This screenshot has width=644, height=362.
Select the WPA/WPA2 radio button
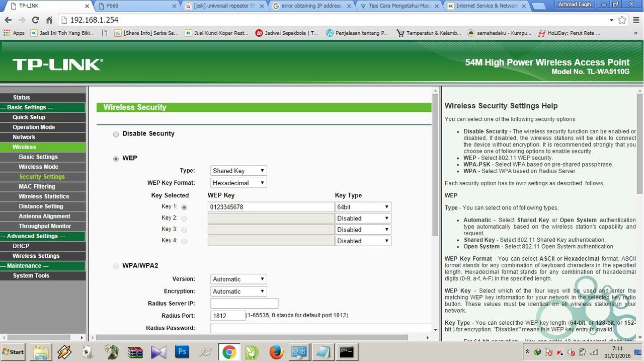116,266
